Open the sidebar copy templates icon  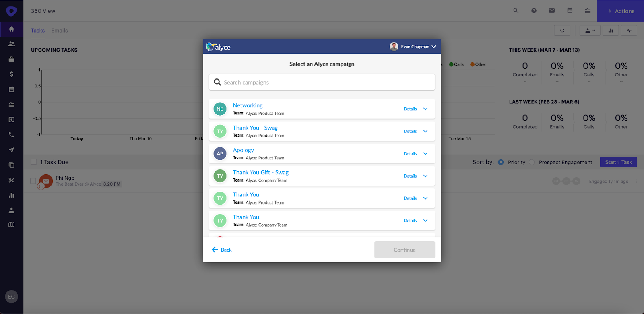pos(11,165)
